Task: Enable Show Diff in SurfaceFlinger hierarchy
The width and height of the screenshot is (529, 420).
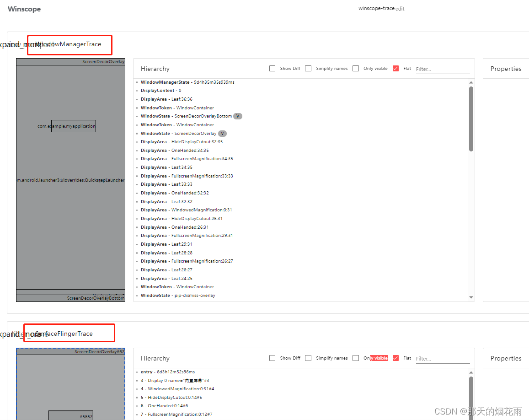Action: (x=273, y=358)
